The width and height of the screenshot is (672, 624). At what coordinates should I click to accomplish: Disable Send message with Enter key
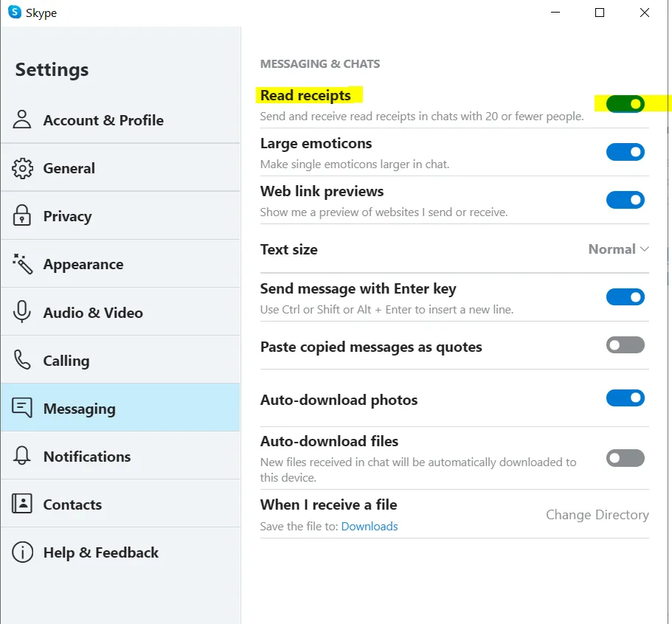tap(626, 297)
